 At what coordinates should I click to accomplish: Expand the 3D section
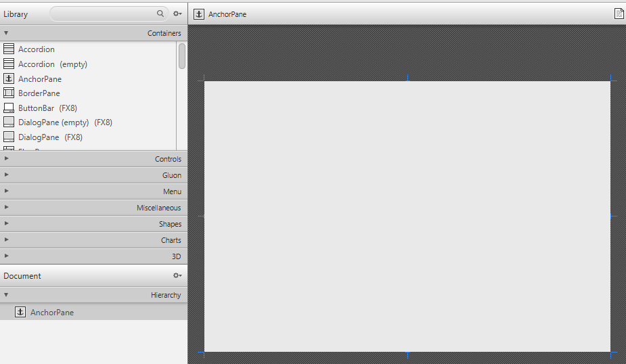[6, 256]
